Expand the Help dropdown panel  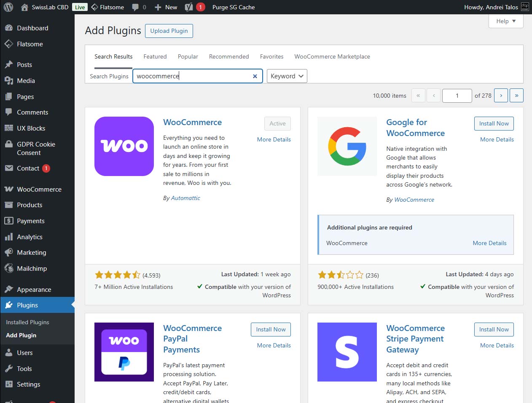506,21
